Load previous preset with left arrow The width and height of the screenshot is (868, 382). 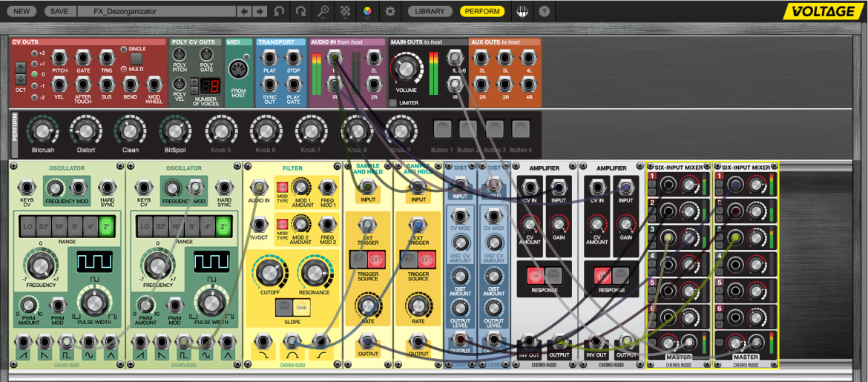pyautogui.click(x=246, y=11)
